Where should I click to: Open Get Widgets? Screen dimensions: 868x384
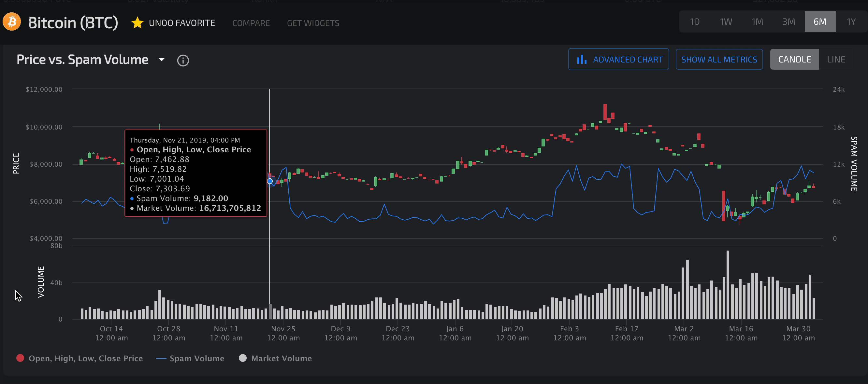313,23
